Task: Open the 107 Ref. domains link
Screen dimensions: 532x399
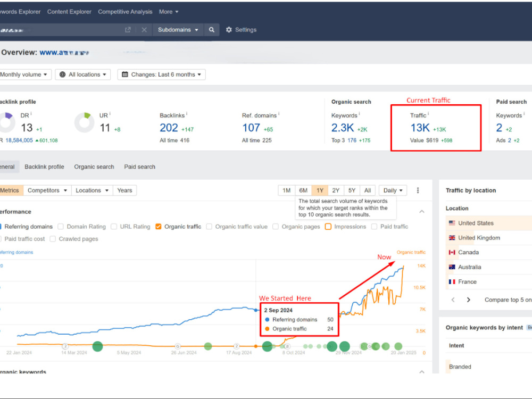Action: (x=251, y=128)
